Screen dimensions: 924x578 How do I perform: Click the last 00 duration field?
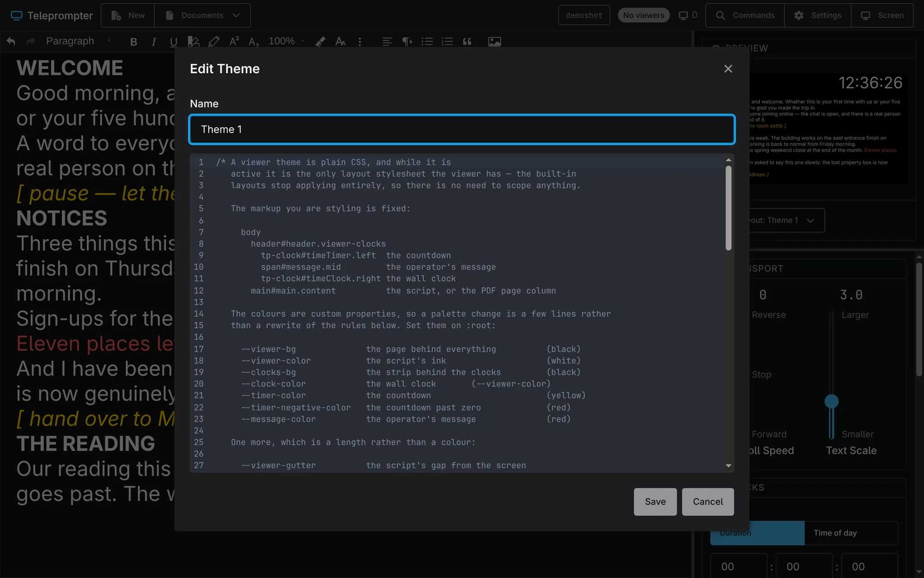869,566
